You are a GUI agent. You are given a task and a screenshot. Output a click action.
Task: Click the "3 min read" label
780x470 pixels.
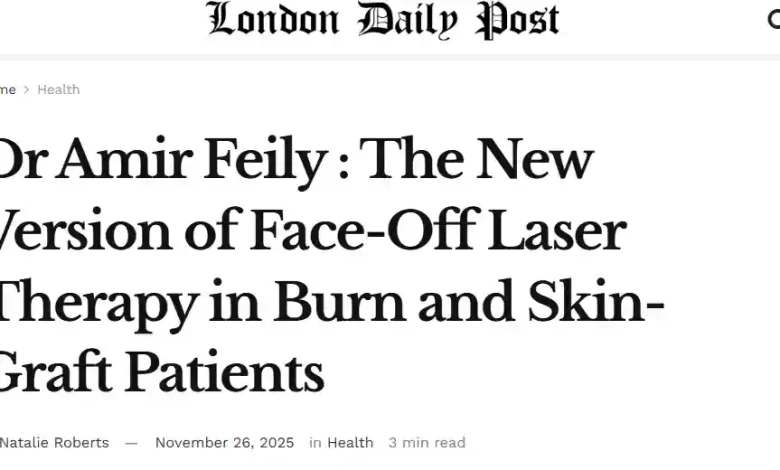pyautogui.click(x=427, y=442)
